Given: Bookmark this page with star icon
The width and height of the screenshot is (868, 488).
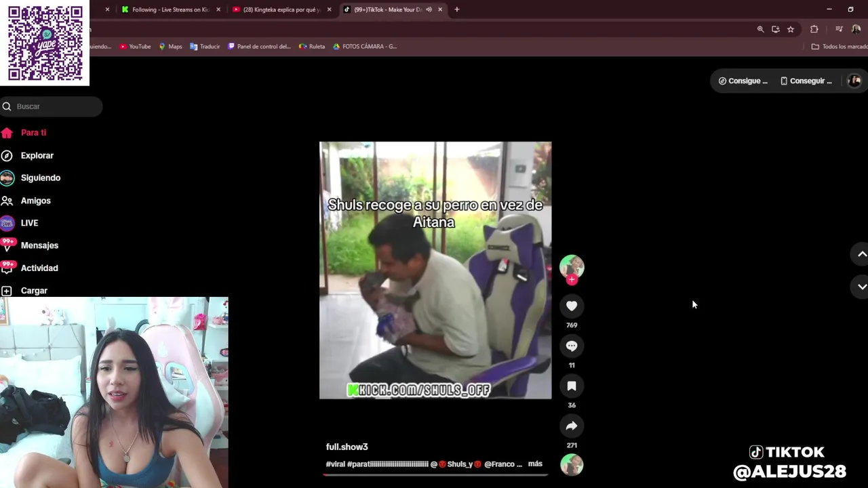Looking at the screenshot, I should [x=790, y=29].
